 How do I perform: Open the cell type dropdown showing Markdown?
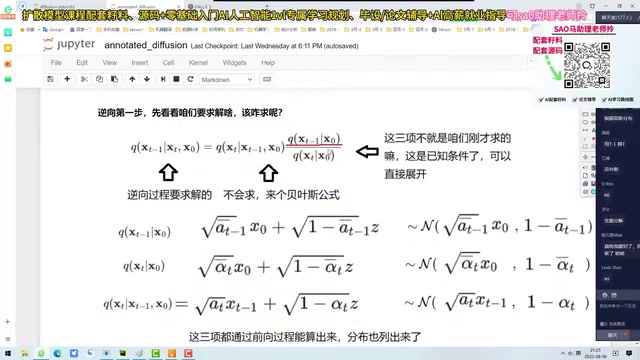click(x=227, y=80)
